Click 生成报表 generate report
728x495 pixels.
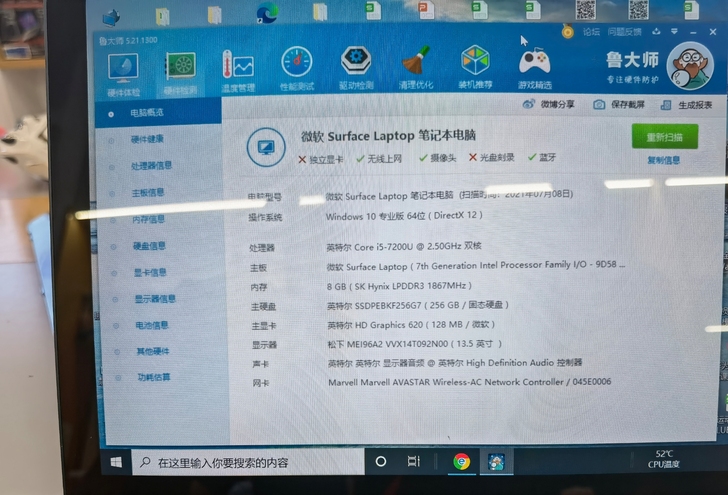coord(686,105)
